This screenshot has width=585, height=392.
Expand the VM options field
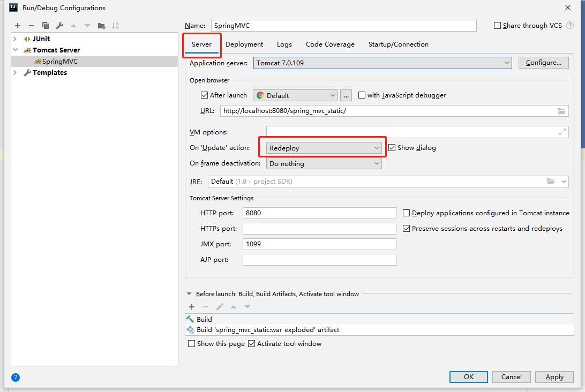tap(562, 132)
